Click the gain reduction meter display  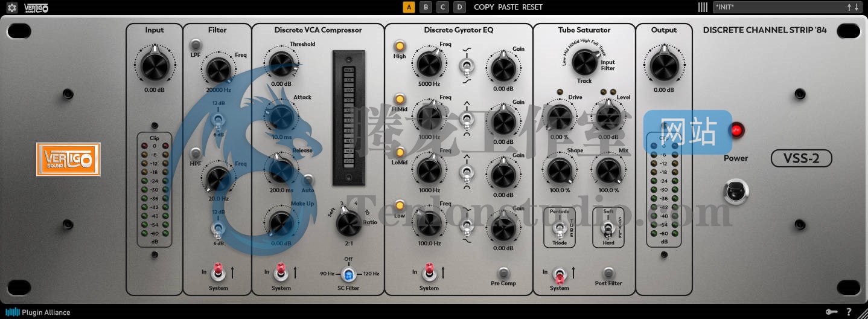(x=348, y=117)
